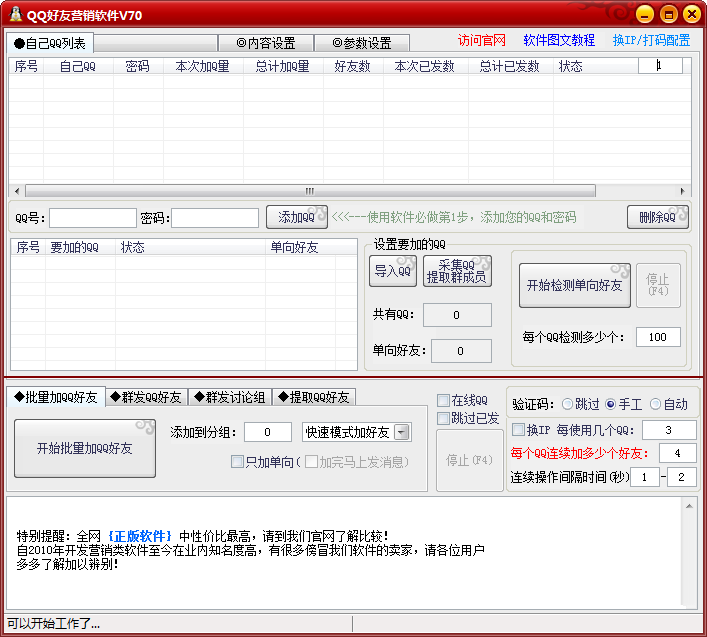707x637 pixels.
Task: Enable the 跳过已发 checkbox
Action: 443,418
